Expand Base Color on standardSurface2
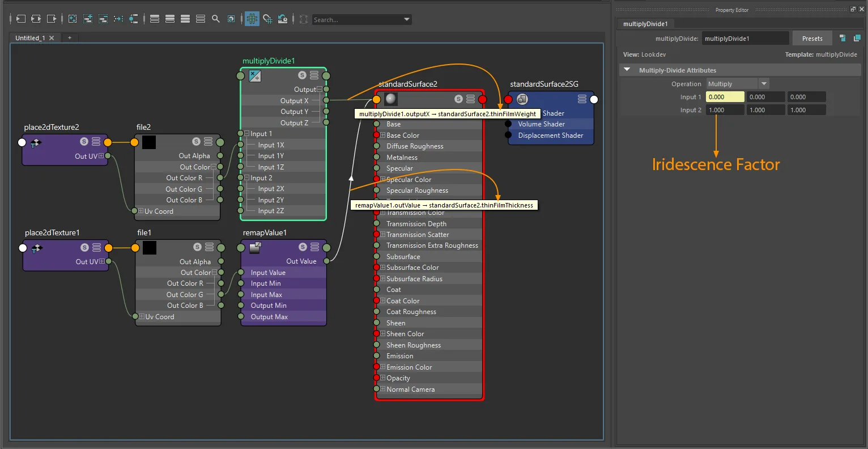 click(383, 135)
